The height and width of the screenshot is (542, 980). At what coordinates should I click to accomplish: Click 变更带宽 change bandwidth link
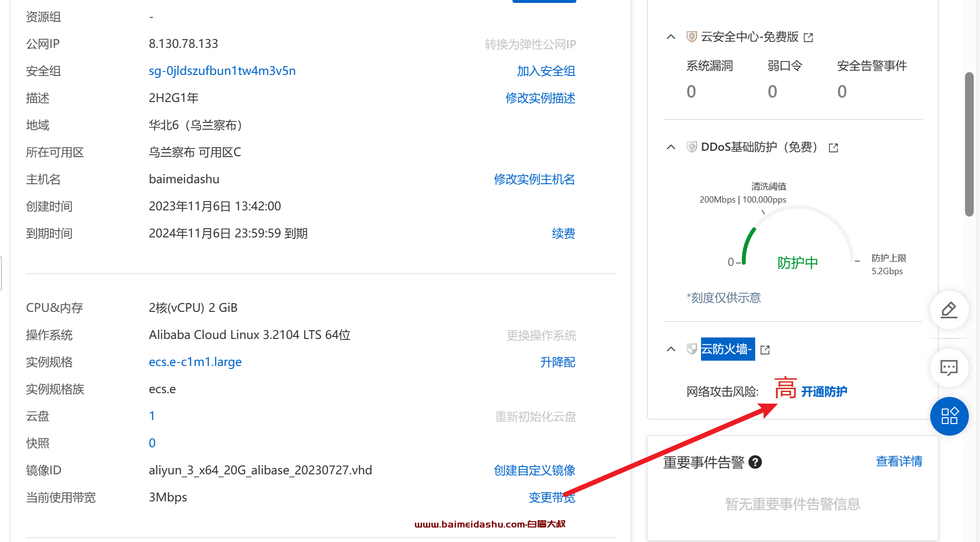coord(552,498)
